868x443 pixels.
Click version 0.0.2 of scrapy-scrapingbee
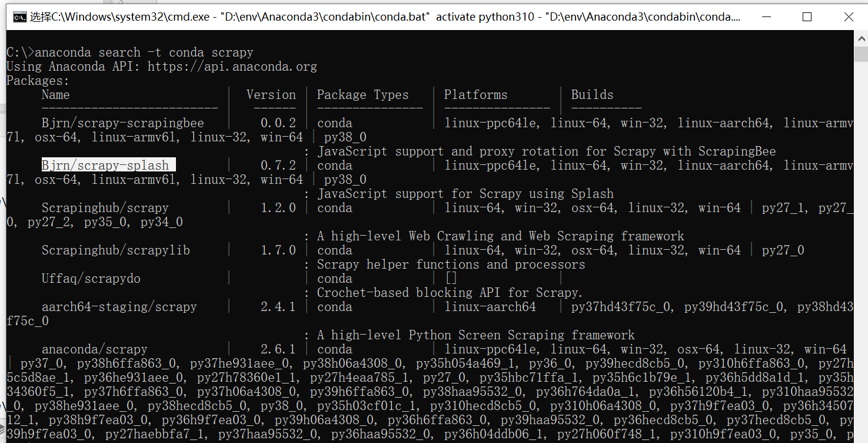tap(278, 123)
